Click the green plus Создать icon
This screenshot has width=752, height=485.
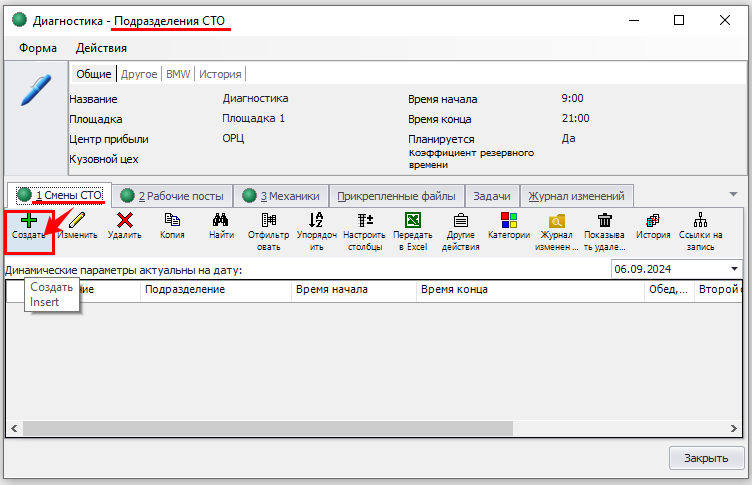[28, 221]
